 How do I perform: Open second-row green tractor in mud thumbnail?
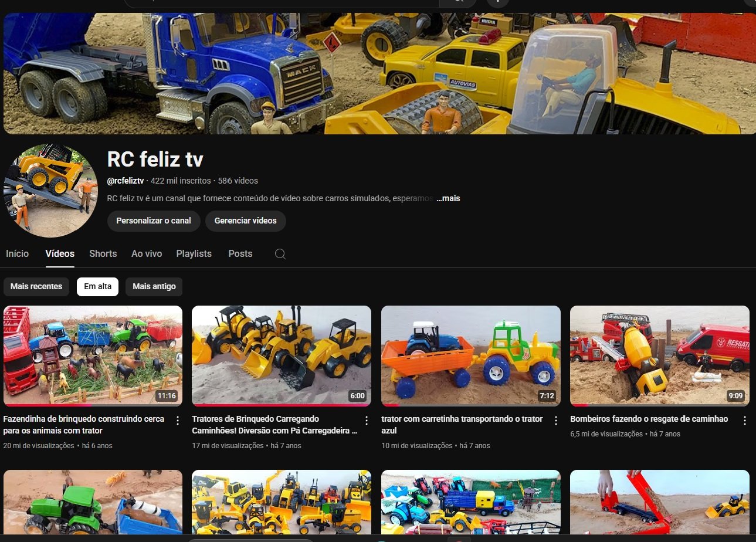(93, 502)
